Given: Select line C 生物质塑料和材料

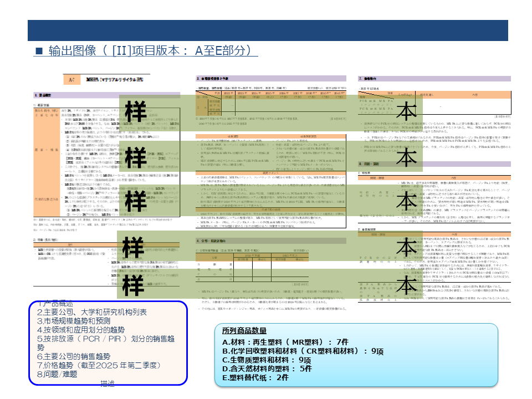Looking at the screenshot, I should pos(266,360).
